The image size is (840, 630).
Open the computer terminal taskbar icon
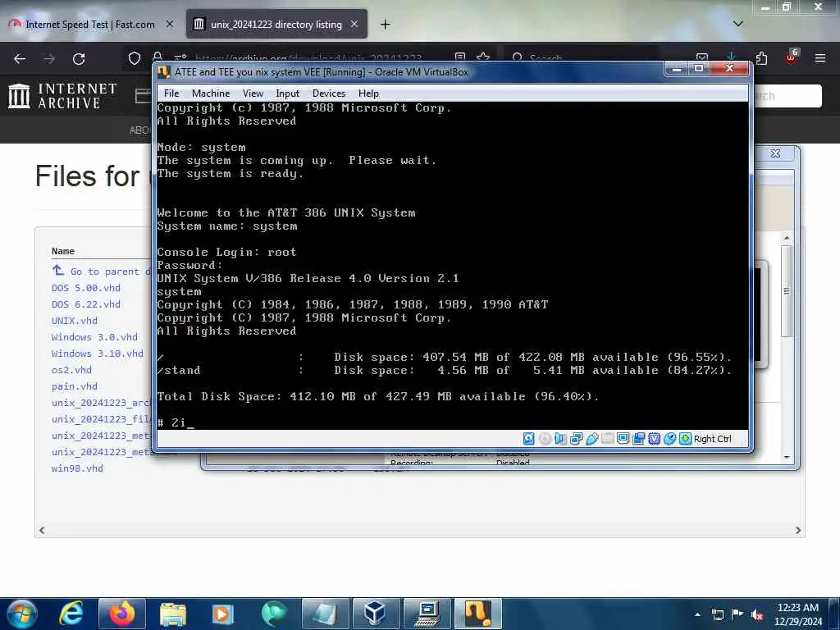pos(427,614)
